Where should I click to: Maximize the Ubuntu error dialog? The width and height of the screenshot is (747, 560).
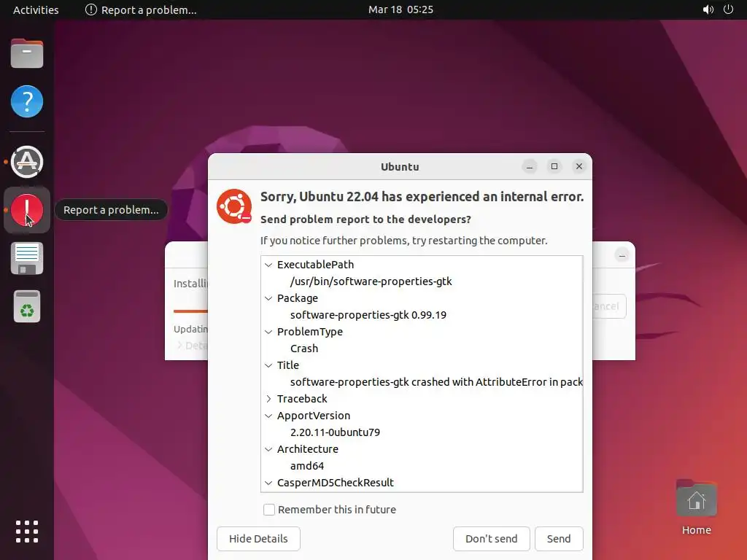coord(554,166)
